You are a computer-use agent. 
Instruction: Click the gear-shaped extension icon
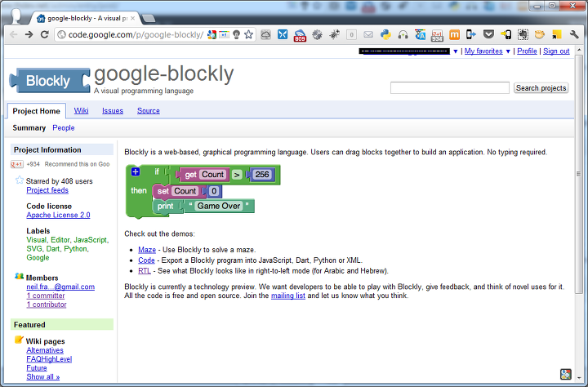click(317, 35)
